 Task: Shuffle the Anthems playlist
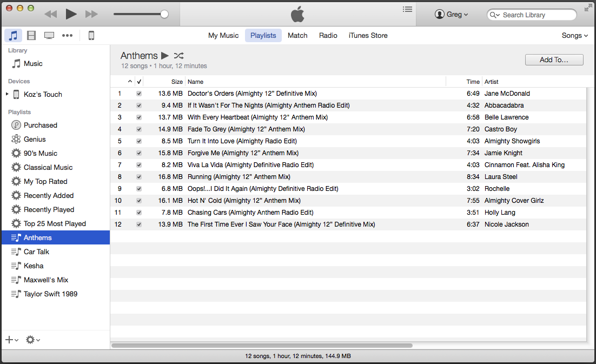(178, 56)
